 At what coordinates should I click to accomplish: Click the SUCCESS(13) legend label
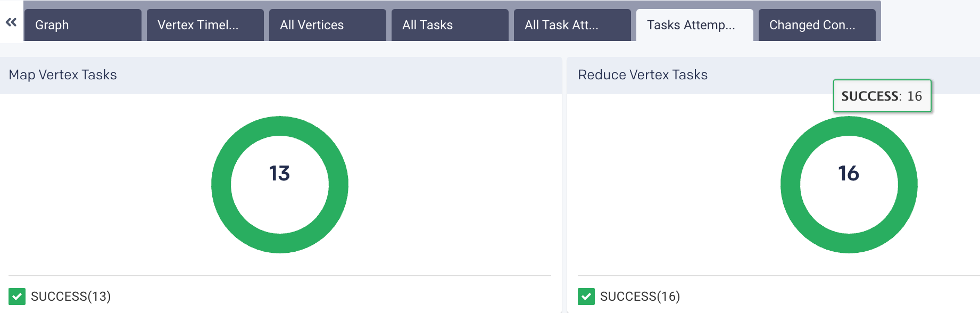[x=71, y=296]
